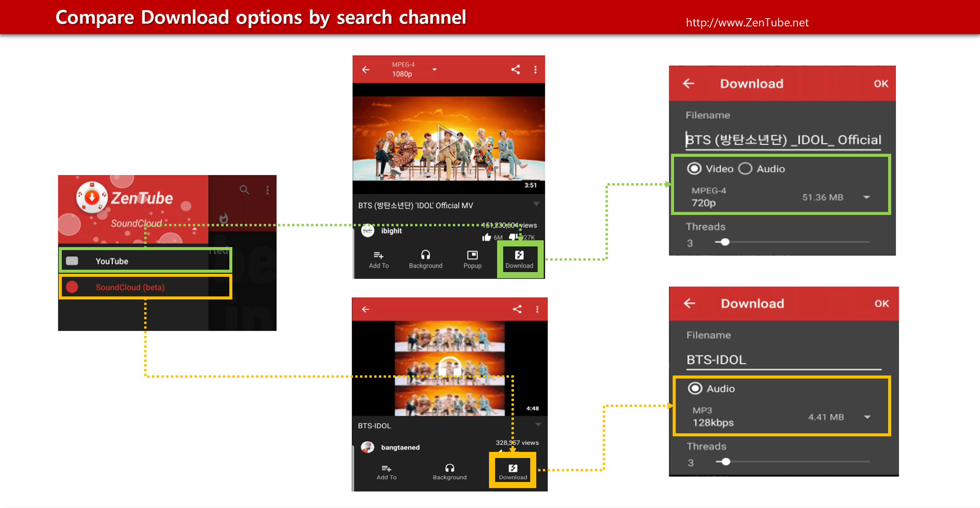Viewport: 980px width, 508px height.
Task: Click Threads slider in the video Download dialog
Action: [725, 242]
